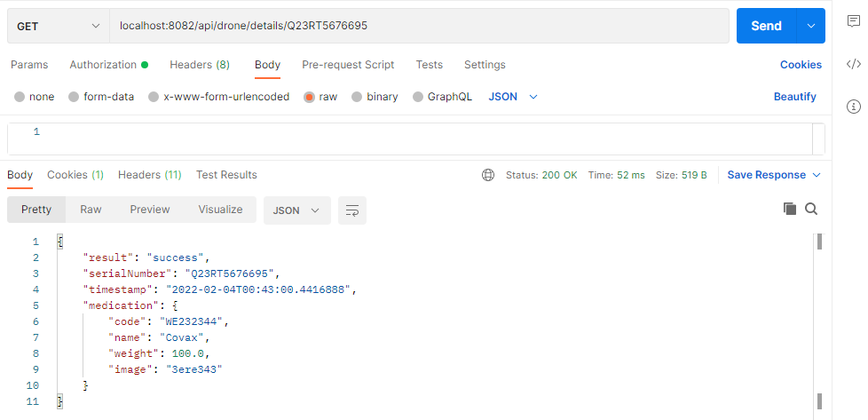Switch to the response Body tab
Viewport: 868px width, 420px height.
tap(20, 175)
